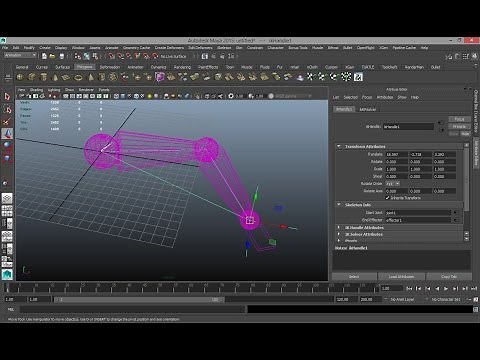Click the Go to start of playback button
Viewport: 480px width, 360px height.
(409, 288)
